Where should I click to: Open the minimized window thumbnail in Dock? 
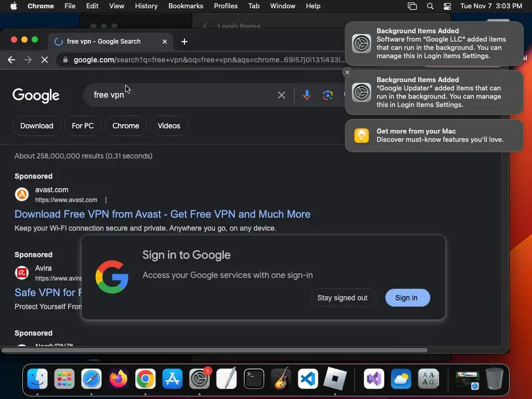[x=467, y=380]
